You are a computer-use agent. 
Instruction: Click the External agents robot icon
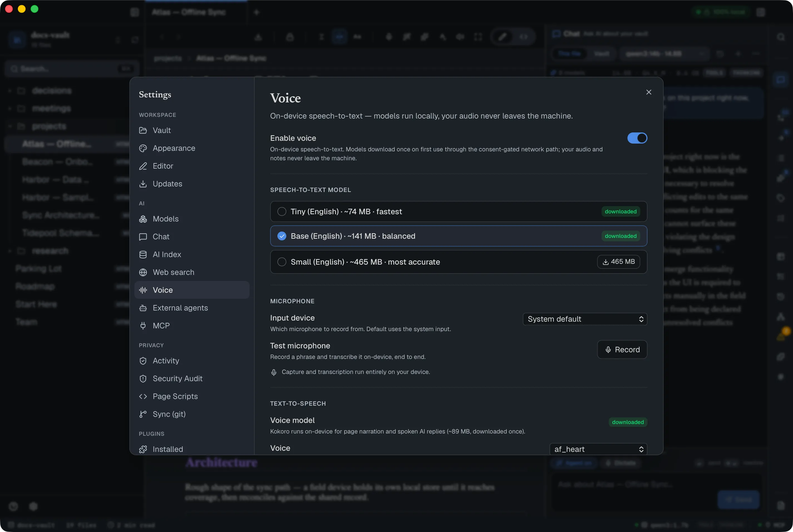(x=143, y=308)
